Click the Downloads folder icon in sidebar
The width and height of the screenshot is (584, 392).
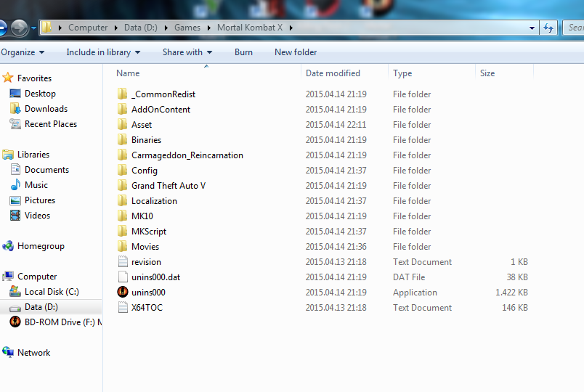[15, 109]
